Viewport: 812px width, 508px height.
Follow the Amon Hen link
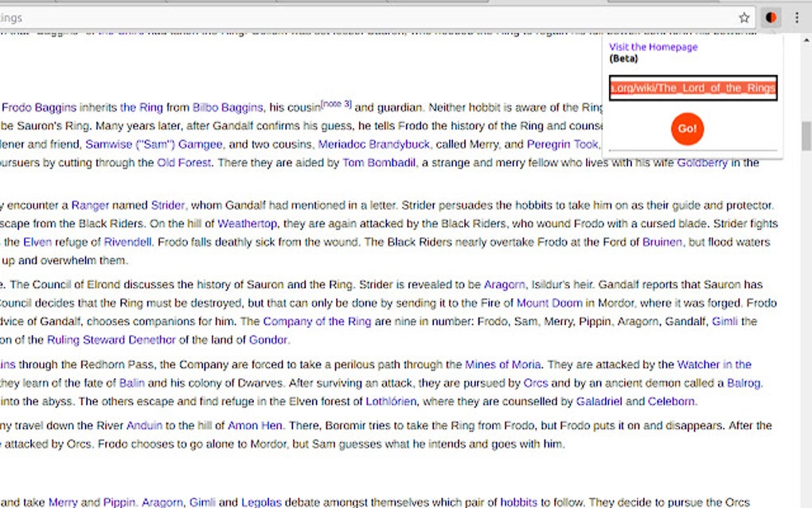[x=255, y=426]
